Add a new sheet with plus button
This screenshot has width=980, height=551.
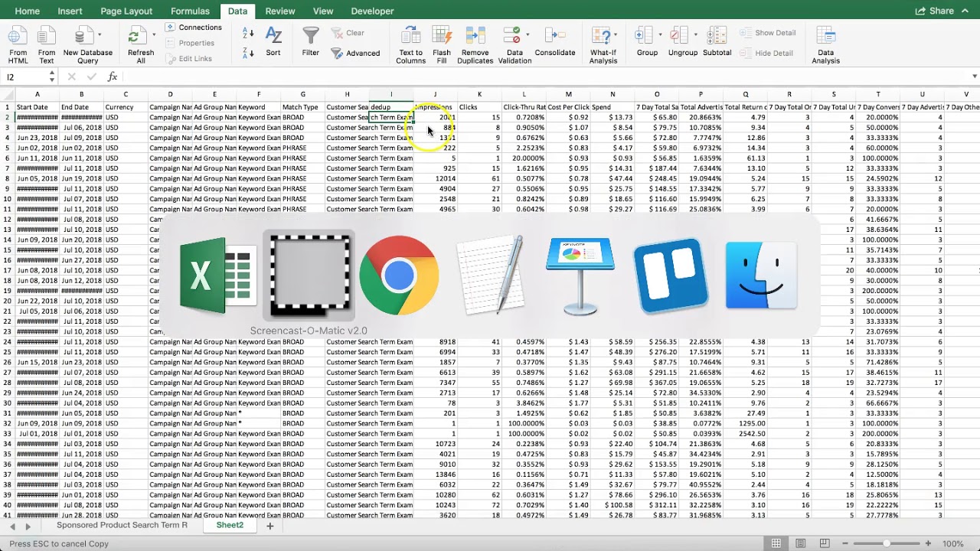pos(269,526)
